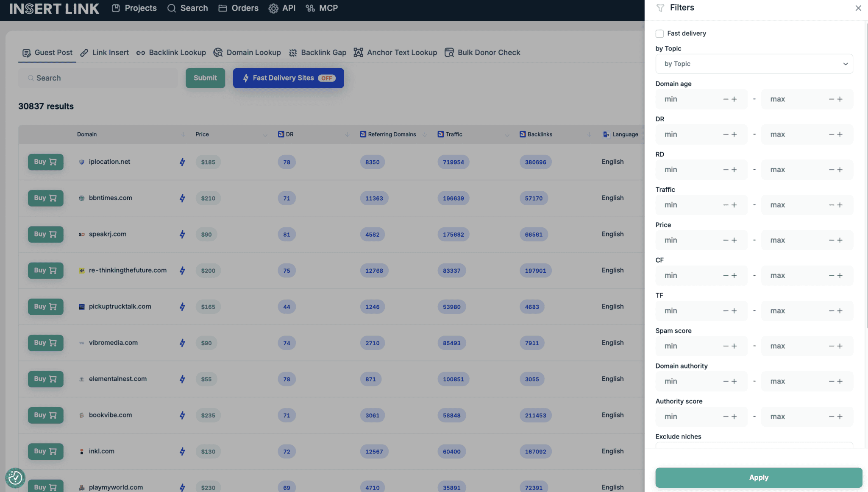868x492 pixels.
Task: Increase the Domain authority min value
Action: coord(734,381)
